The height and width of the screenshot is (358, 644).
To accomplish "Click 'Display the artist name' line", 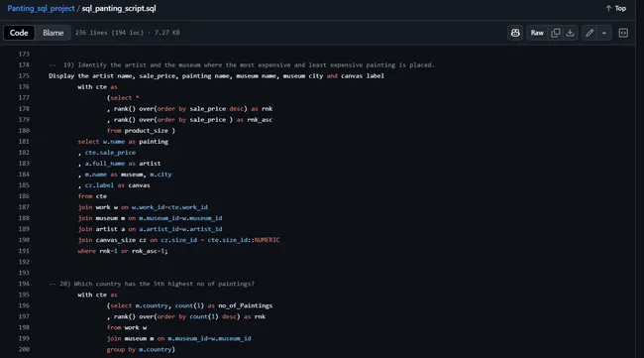I will pos(216,76).
